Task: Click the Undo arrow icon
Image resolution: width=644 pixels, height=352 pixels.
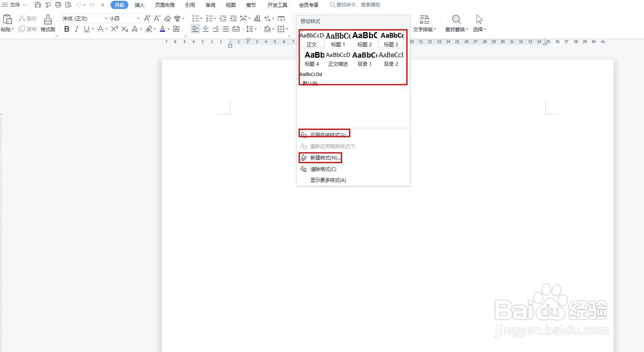Action: coord(78,5)
